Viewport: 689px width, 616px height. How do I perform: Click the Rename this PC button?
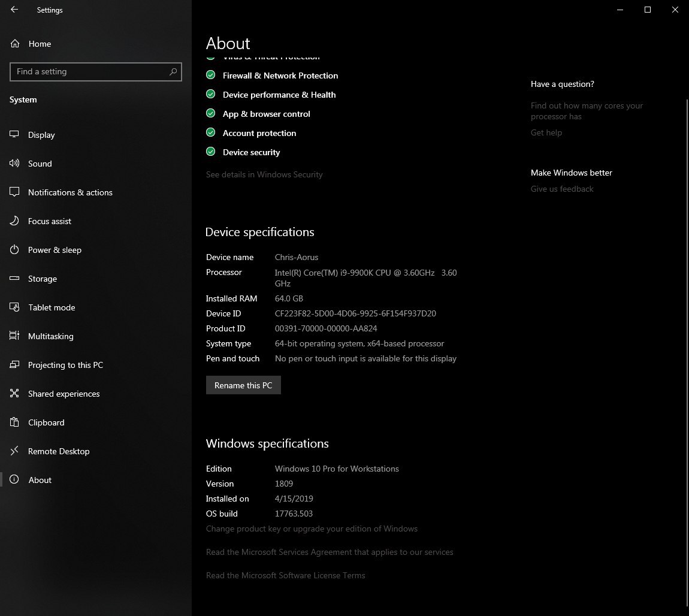click(243, 385)
